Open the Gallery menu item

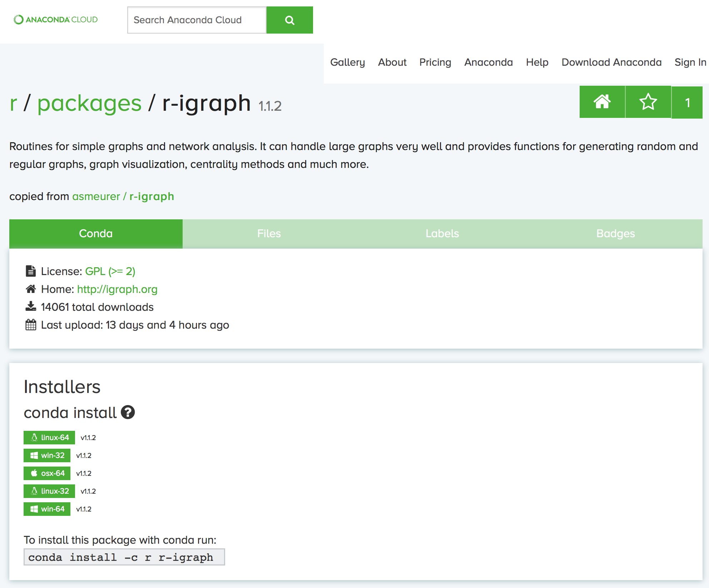coord(347,62)
